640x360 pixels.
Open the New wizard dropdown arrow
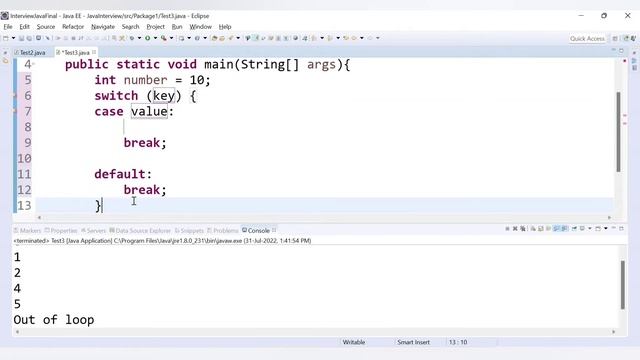click(x=13, y=38)
